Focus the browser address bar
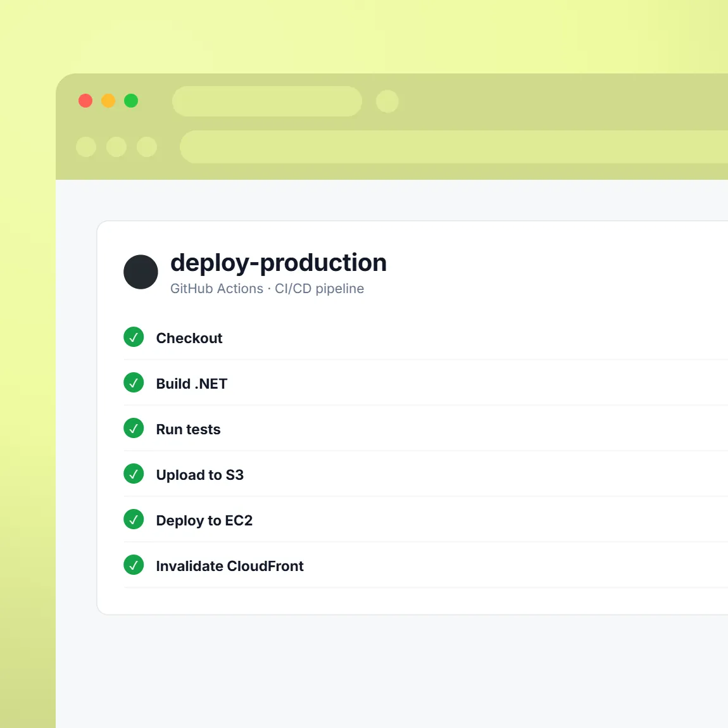This screenshot has width=728, height=728. (454, 147)
